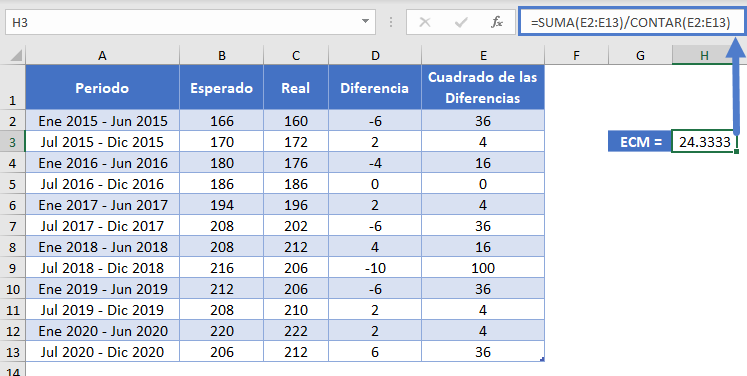Expand the Name Box dropdown arrow

tap(365, 22)
